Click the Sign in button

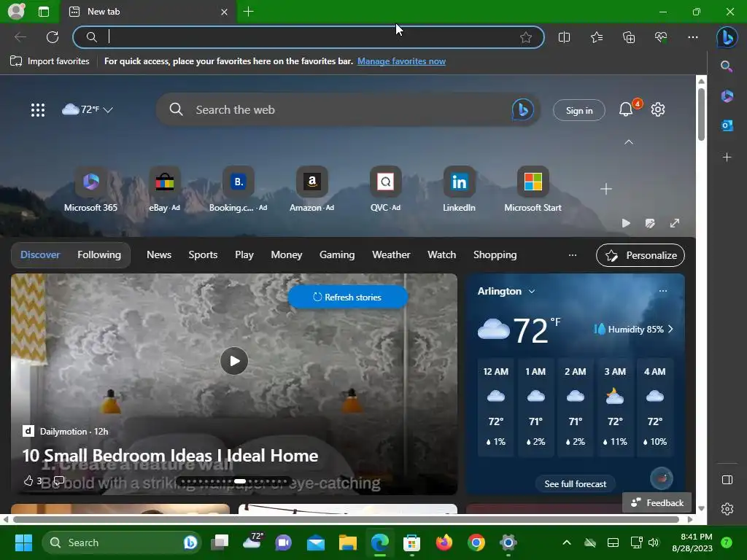click(578, 111)
